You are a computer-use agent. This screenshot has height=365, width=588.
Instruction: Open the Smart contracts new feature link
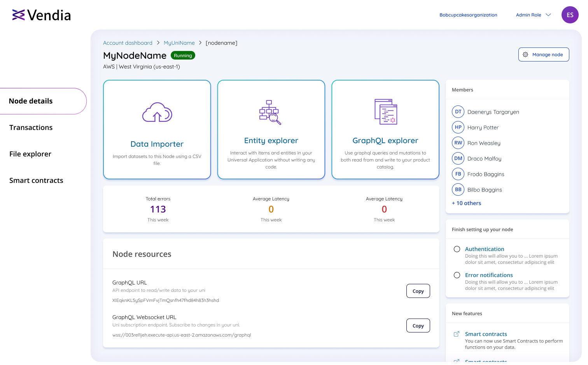click(x=486, y=334)
